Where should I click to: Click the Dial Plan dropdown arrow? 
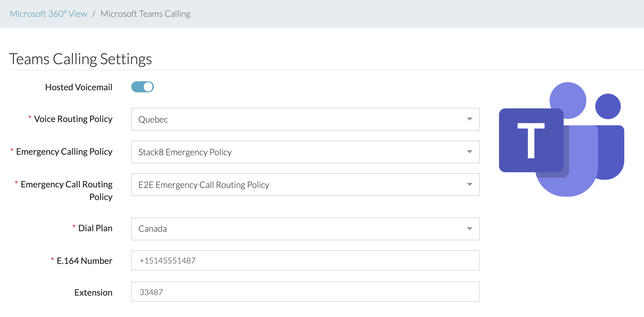pyautogui.click(x=469, y=229)
